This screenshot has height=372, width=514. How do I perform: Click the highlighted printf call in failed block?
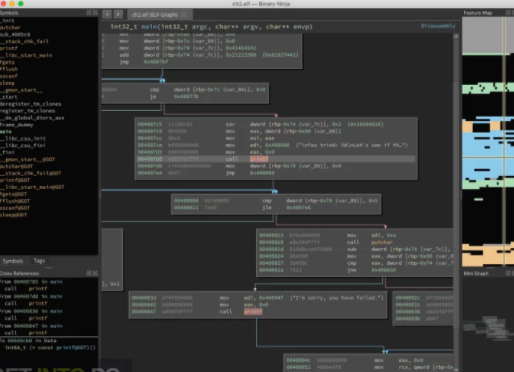coord(253,311)
